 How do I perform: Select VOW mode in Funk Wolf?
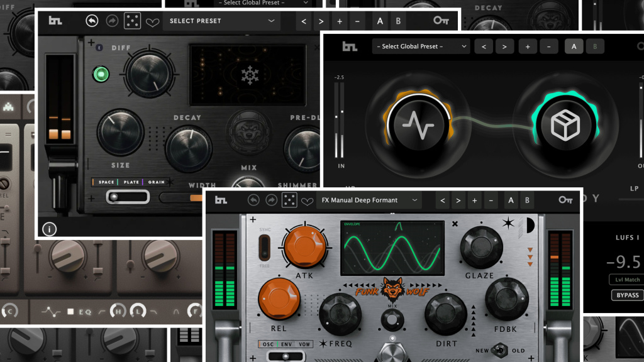304,344
